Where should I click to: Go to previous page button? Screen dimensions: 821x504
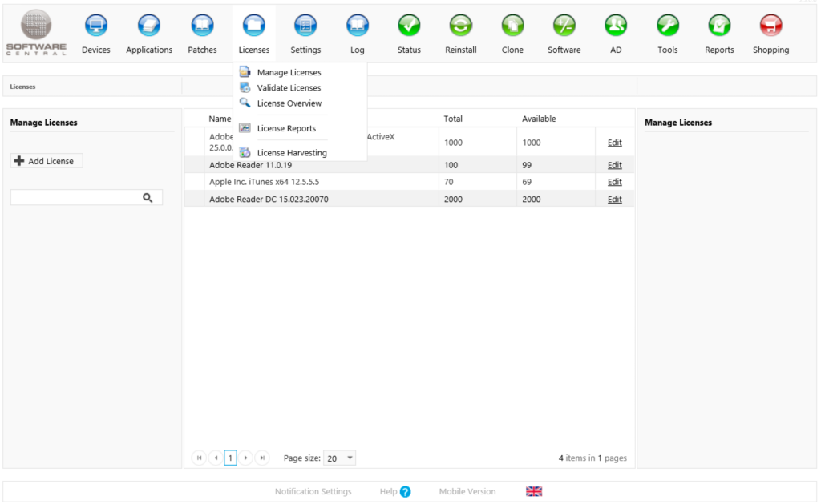[216, 458]
